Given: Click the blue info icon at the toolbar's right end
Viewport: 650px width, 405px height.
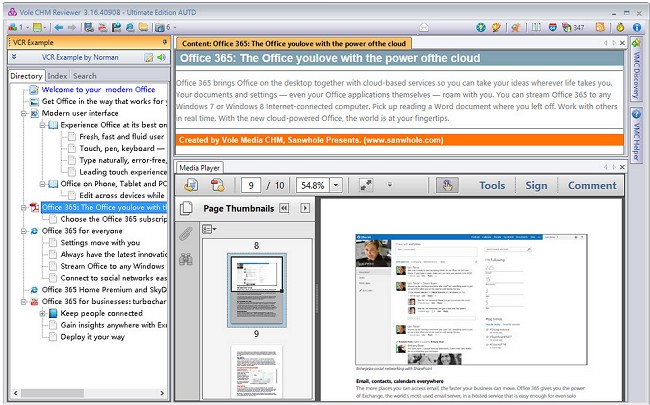Looking at the screenshot, I should click(637, 27).
